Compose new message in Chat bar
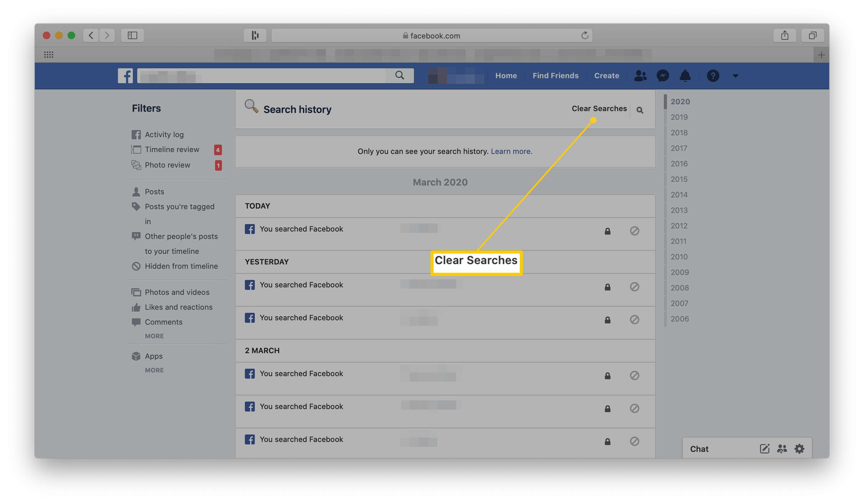This screenshot has height=504, width=864. (x=764, y=449)
